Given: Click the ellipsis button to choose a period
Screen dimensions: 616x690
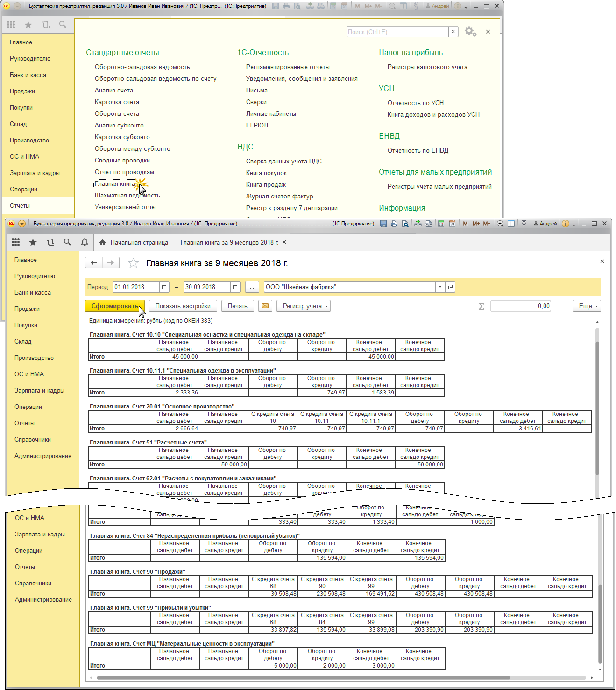Looking at the screenshot, I should click(x=252, y=287).
